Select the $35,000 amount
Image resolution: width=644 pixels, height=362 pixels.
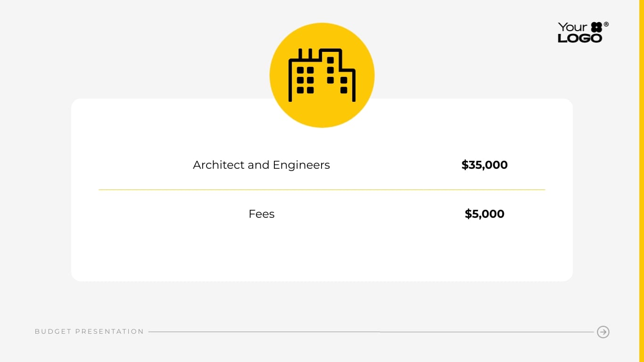(484, 165)
